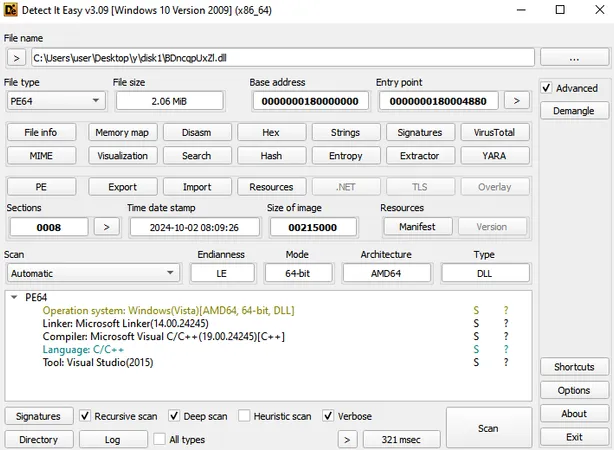Open the Disasm view
Image resolution: width=614 pixels, height=450 pixels.
click(197, 132)
